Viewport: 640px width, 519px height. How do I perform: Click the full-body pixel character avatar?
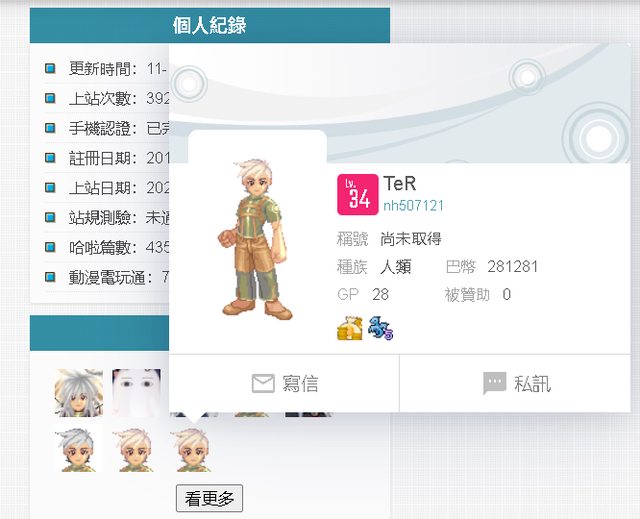(256, 239)
